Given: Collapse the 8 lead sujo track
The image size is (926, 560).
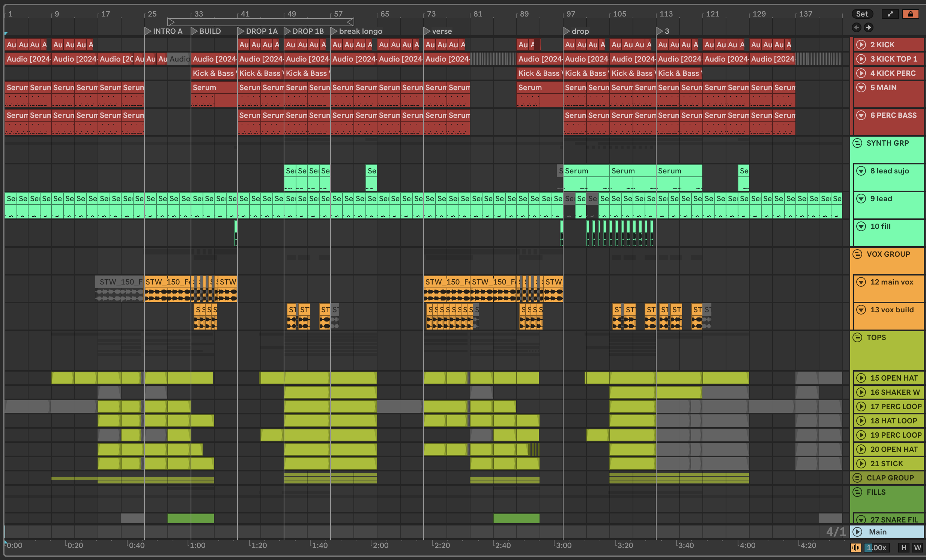Looking at the screenshot, I should 861,171.
